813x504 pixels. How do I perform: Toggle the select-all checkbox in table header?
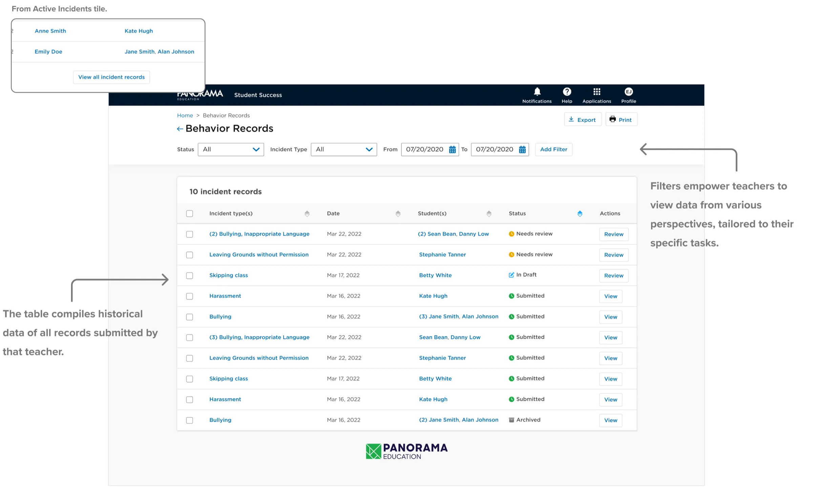[x=189, y=214]
